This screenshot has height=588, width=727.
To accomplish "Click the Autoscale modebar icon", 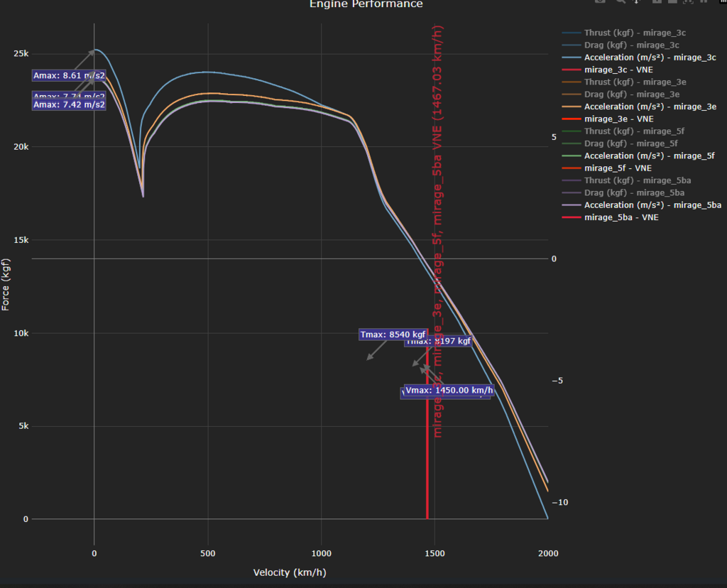I will click(x=687, y=1).
